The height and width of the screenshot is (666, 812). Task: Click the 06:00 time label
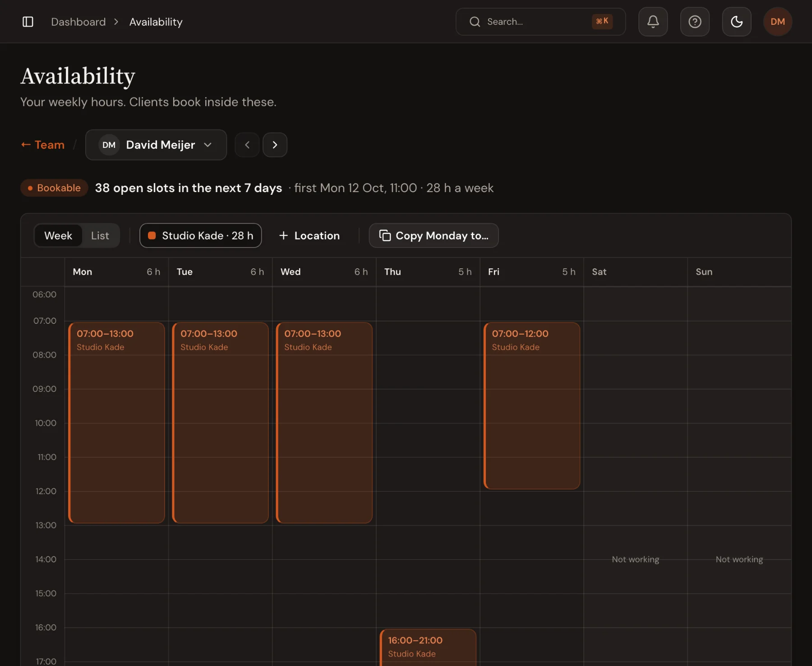point(44,294)
